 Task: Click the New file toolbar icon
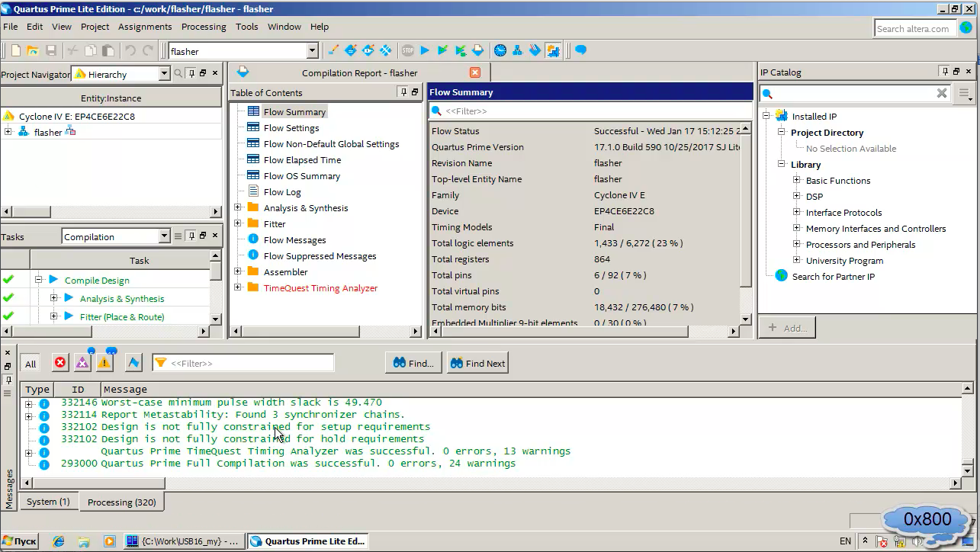tap(15, 51)
